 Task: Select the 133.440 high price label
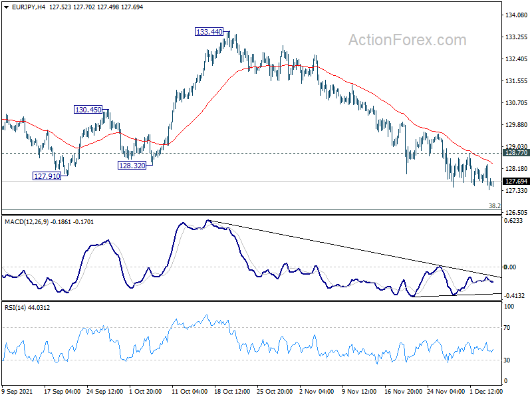coord(209,32)
